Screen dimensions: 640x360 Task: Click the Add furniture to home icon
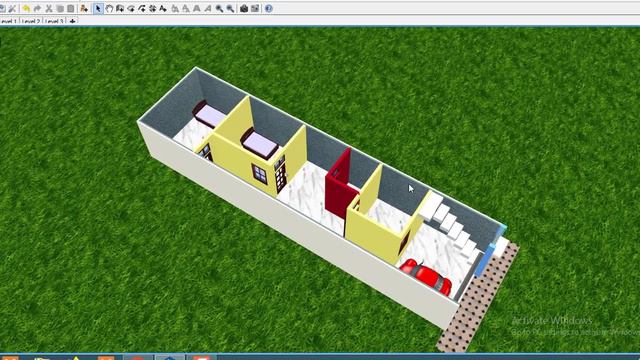pyautogui.click(x=84, y=8)
